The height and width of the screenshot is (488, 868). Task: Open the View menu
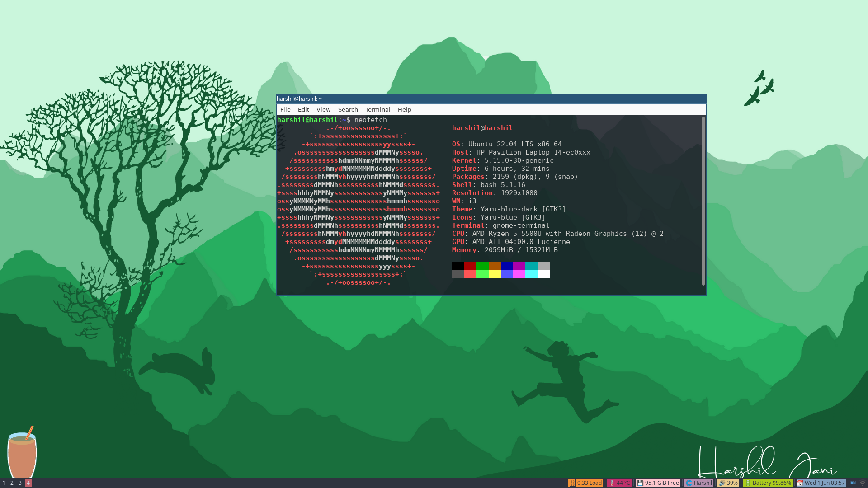[323, 109]
